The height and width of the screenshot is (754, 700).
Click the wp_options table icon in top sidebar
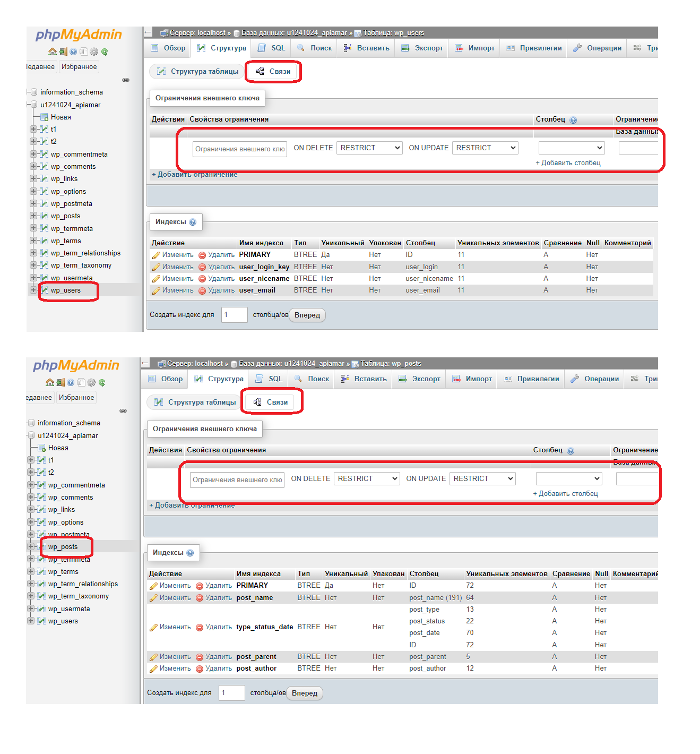(44, 192)
